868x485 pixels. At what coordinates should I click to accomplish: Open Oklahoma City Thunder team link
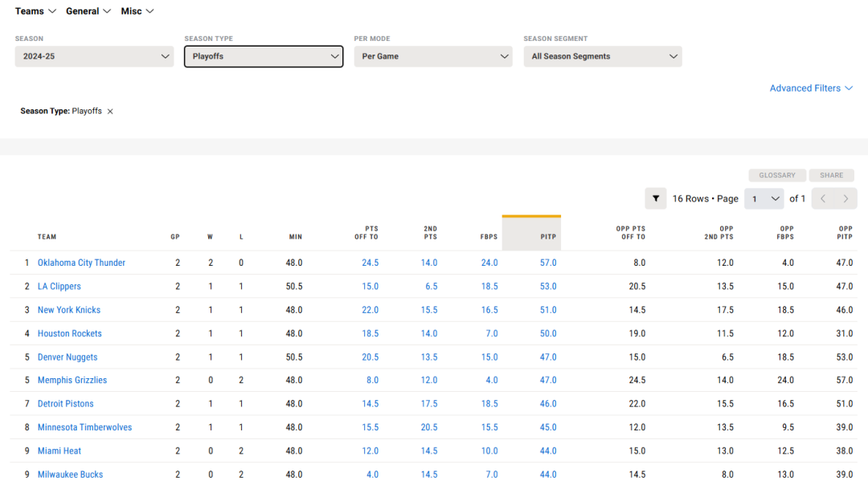coord(81,263)
